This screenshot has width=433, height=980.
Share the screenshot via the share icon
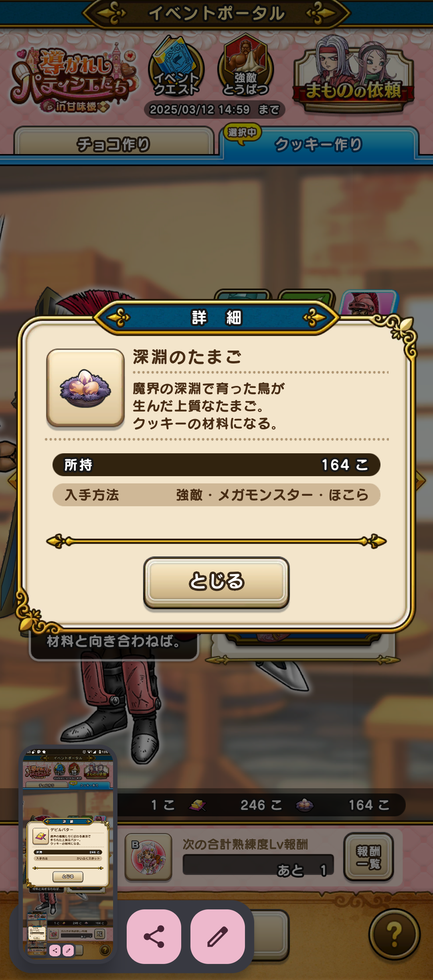pos(154,936)
